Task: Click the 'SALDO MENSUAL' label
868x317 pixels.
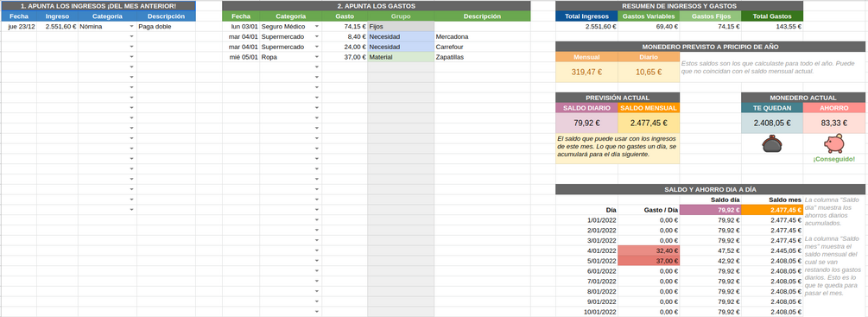Action: click(649, 108)
